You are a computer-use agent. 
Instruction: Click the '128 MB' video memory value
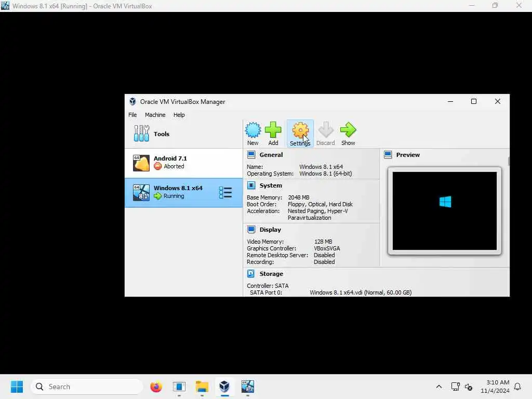pyautogui.click(x=323, y=242)
